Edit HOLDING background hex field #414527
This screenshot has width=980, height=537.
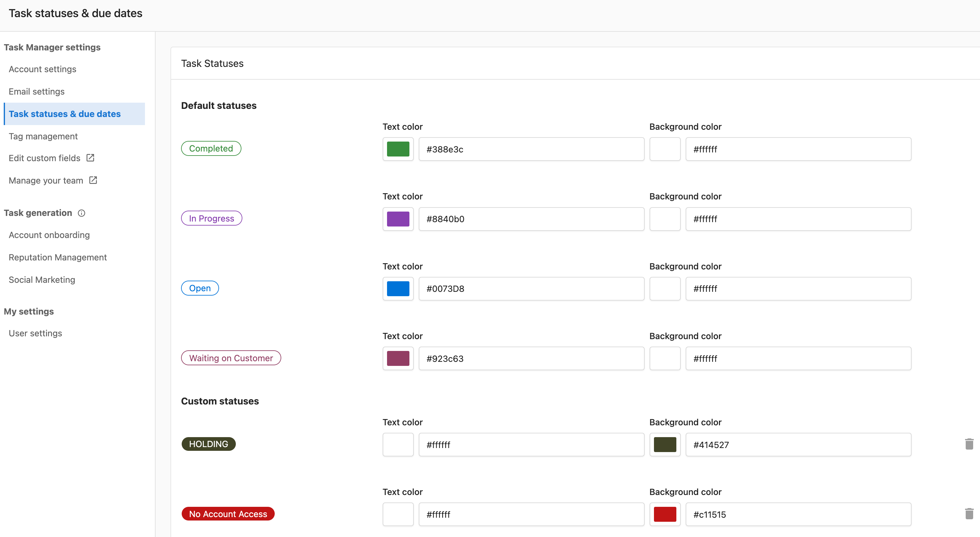(x=798, y=445)
